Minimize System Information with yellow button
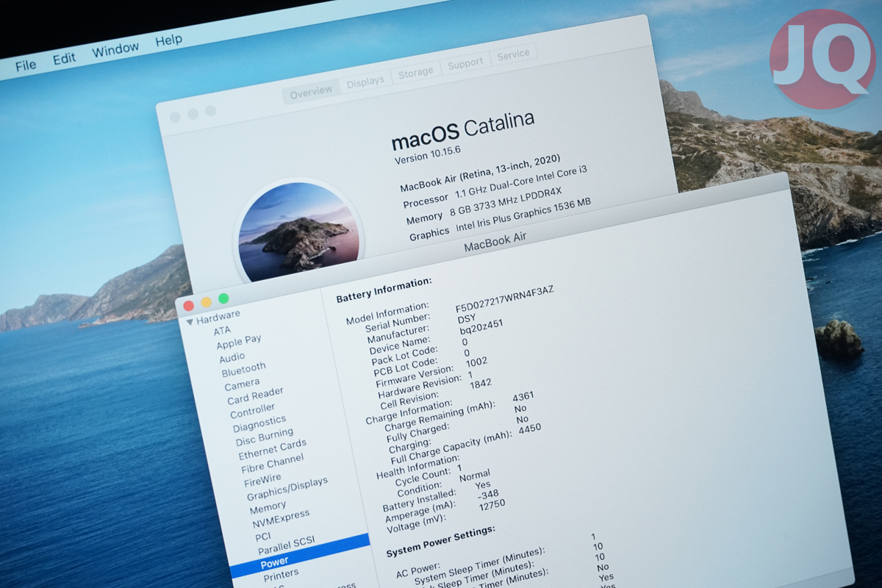882x588 pixels. tap(207, 302)
